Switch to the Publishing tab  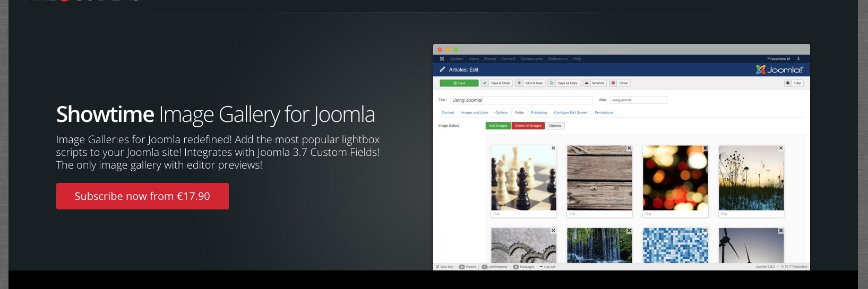tap(539, 112)
